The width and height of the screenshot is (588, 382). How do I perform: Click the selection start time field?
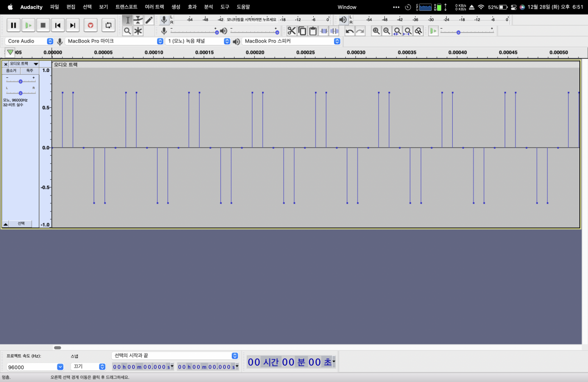coord(143,367)
